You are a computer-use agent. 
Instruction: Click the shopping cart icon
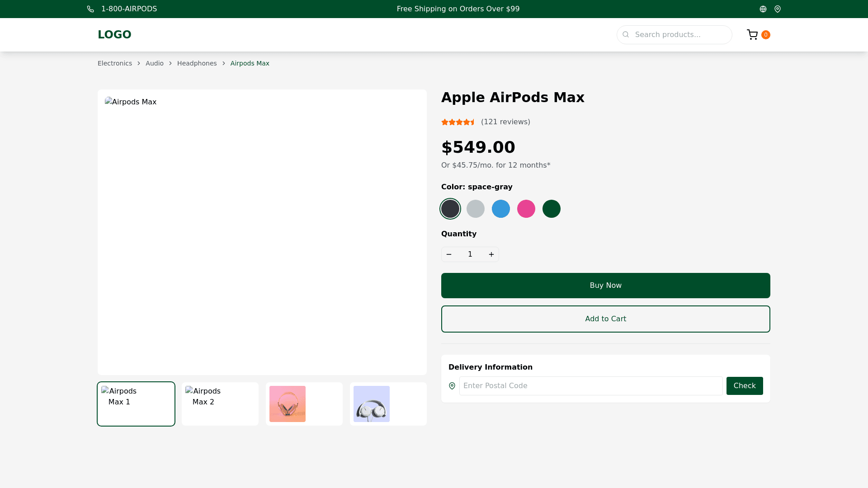[752, 35]
